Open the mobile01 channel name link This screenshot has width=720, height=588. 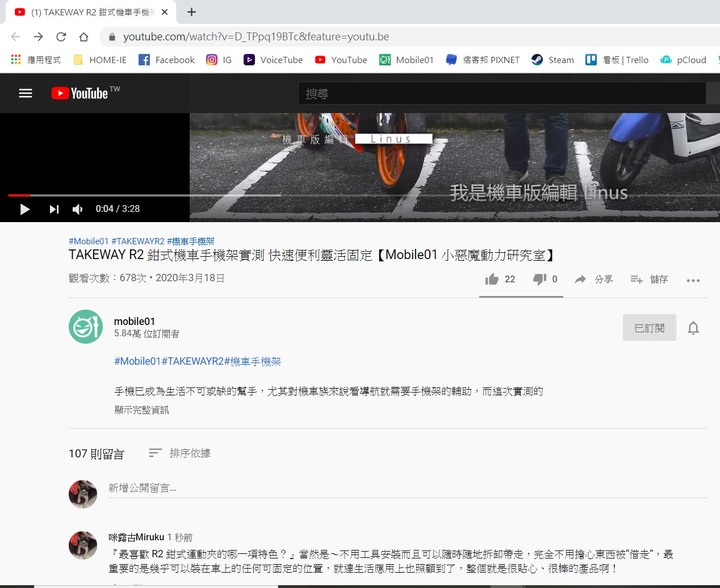coord(134,321)
